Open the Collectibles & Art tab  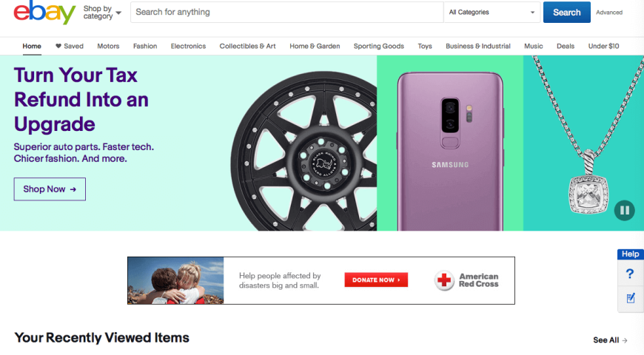[248, 46]
